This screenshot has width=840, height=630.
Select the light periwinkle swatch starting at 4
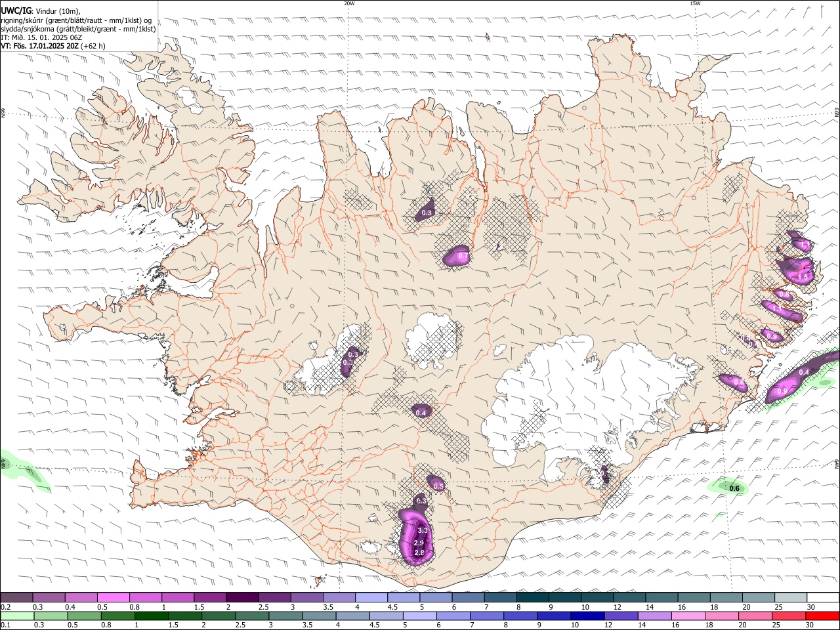(371, 597)
